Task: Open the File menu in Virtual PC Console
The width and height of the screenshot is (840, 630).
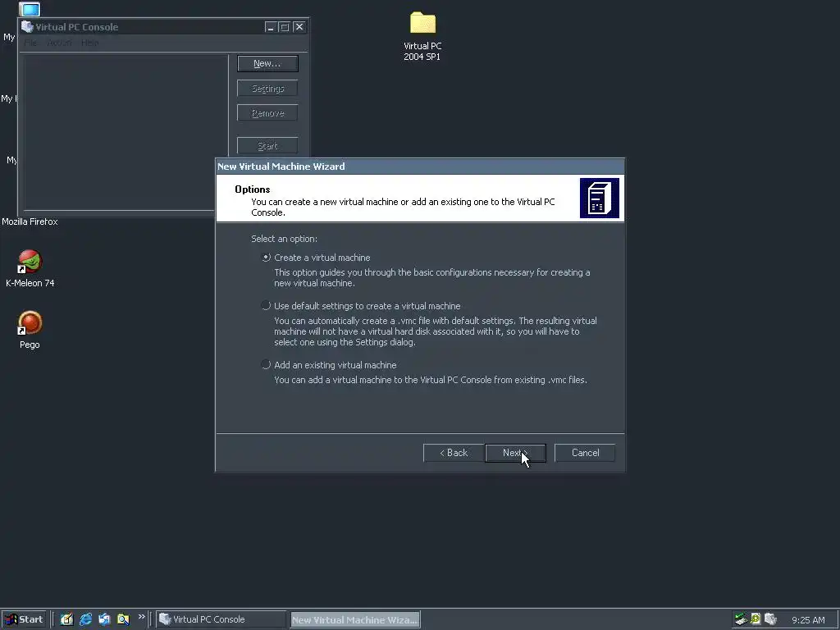Action: point(30,43)
